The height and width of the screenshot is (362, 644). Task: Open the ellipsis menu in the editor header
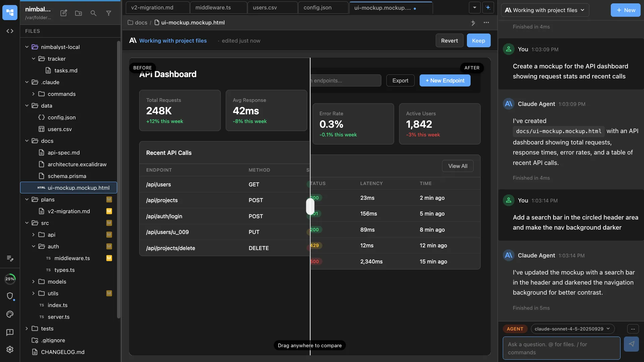coord(486,23)
